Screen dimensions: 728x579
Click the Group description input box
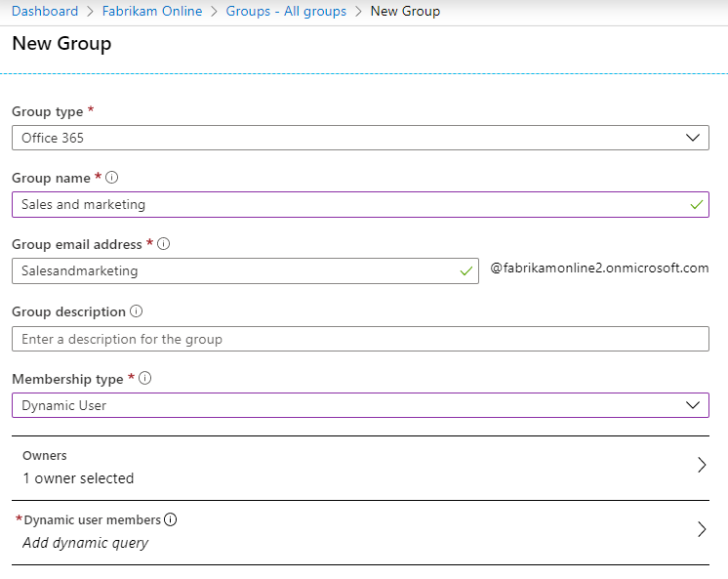(x=360, y=339)
